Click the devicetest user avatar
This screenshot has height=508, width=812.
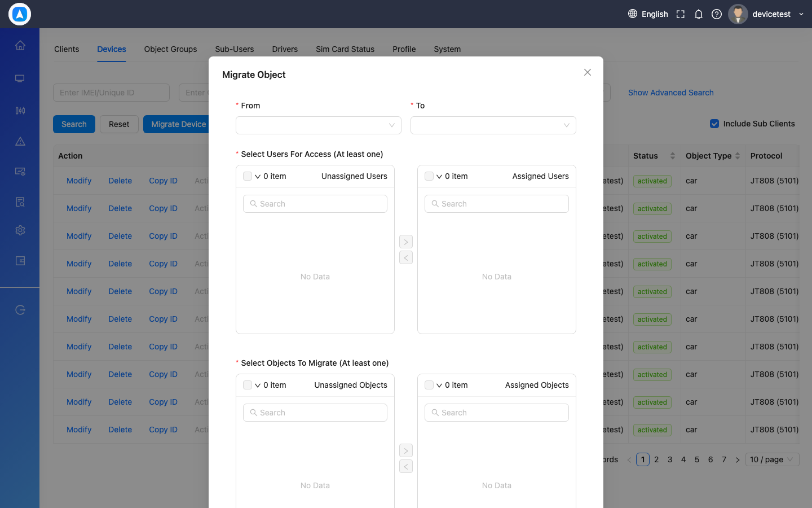[738, 14]
